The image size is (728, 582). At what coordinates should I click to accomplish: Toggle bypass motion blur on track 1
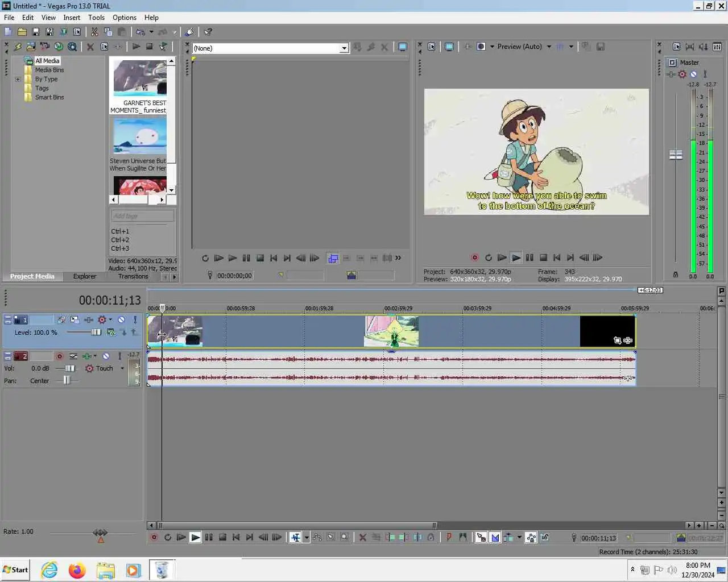[61, 320]
